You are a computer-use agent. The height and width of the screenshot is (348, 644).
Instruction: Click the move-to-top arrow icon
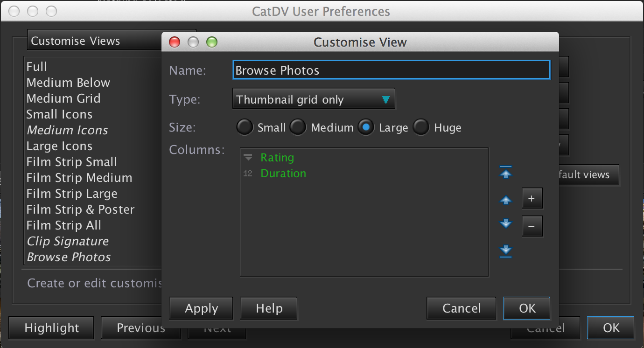pos(506,173)
